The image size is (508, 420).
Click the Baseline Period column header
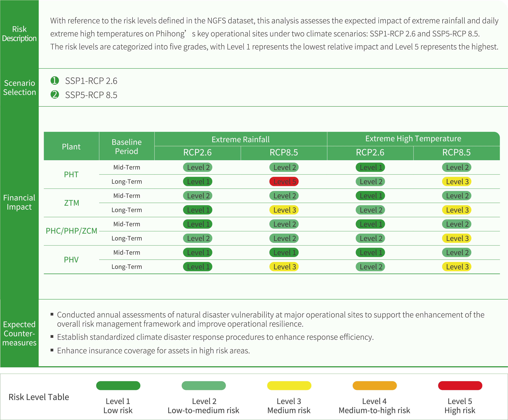pyautogui.click(x=127, y=147)
